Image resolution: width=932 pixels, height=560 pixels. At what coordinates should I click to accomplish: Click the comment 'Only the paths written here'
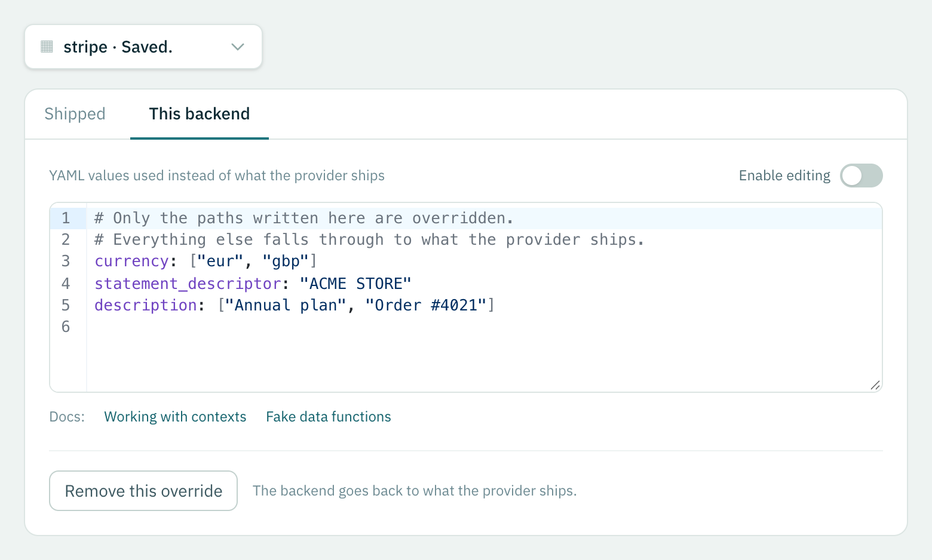click(x=303, y=219)
